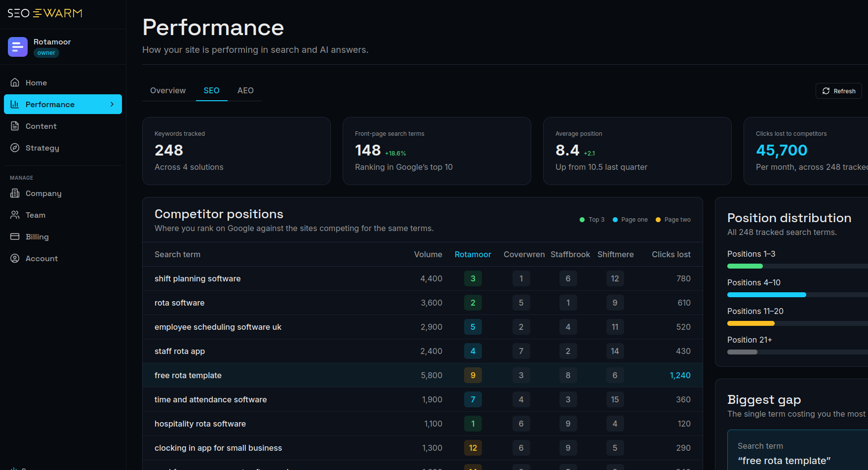Select the "shift planning software" row

[x=423, y=278]
